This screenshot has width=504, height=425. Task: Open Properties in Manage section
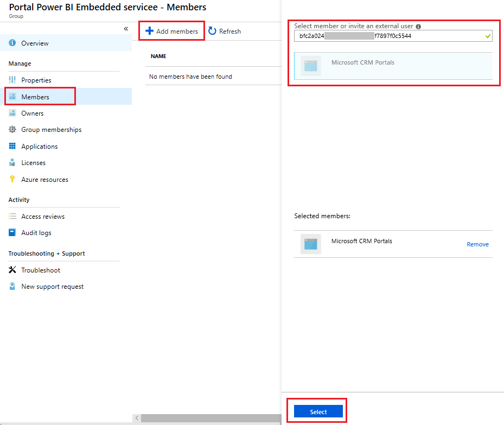tap(66, 80)
